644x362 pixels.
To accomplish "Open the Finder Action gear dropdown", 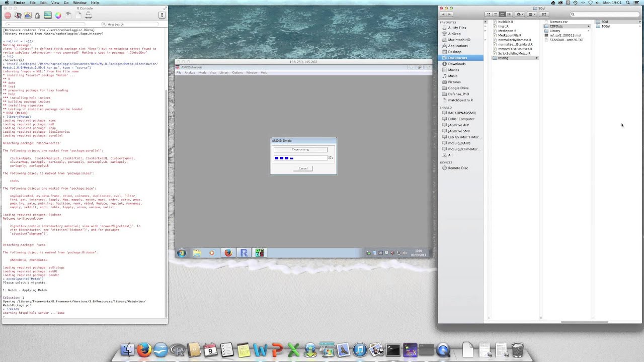I will click(520, 14).
